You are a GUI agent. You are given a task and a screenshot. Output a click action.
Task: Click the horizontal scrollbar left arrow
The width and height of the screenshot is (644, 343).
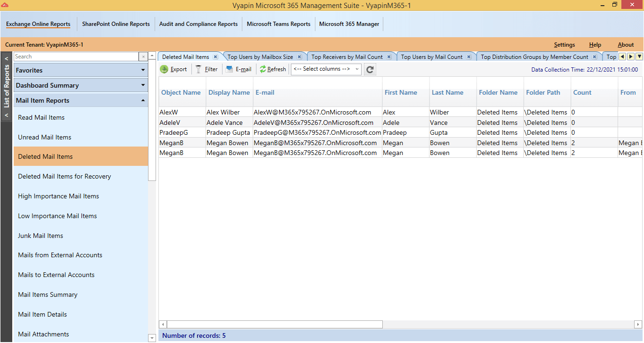pos(163,324)
